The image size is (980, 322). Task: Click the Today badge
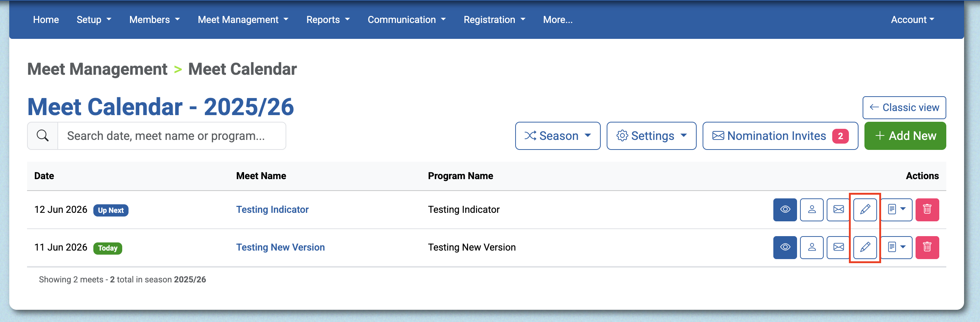[108, 248]
